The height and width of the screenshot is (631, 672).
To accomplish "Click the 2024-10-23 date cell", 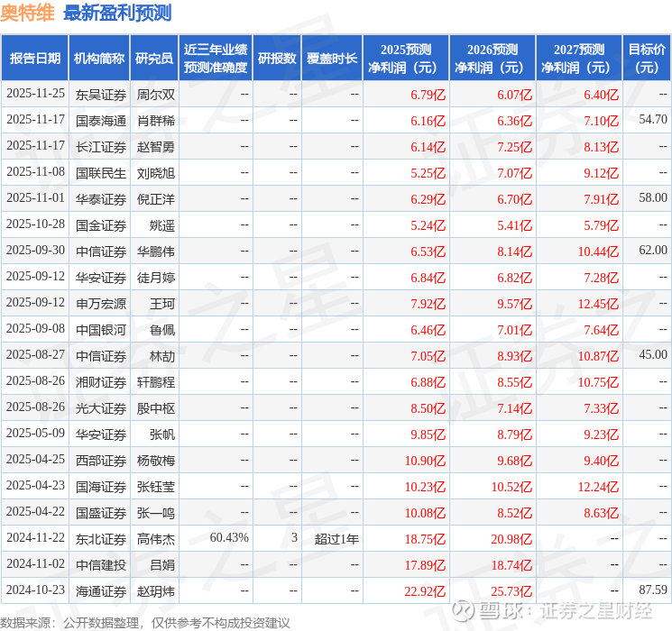I will tap(35, 590).
